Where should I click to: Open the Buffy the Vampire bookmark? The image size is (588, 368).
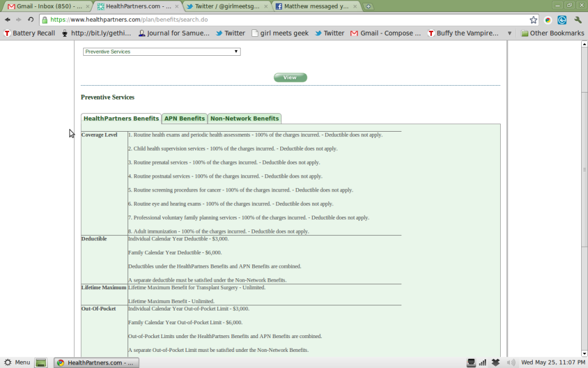[463, 33]
